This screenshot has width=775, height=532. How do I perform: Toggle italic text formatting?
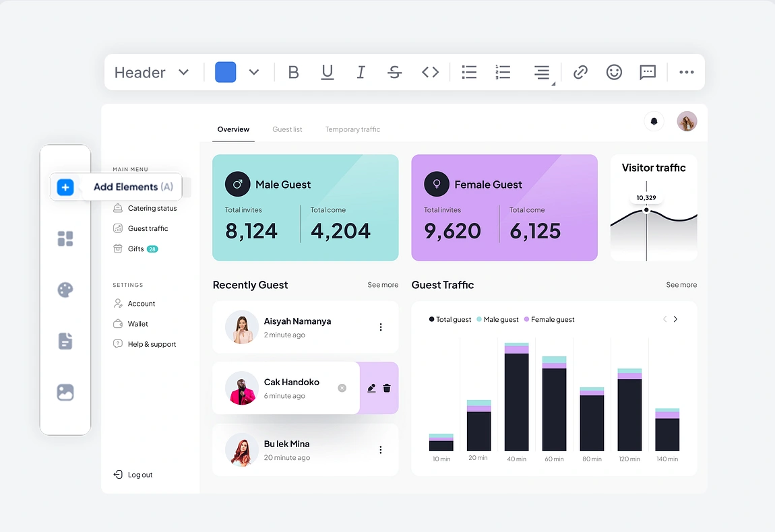click(x=361, y=73)
